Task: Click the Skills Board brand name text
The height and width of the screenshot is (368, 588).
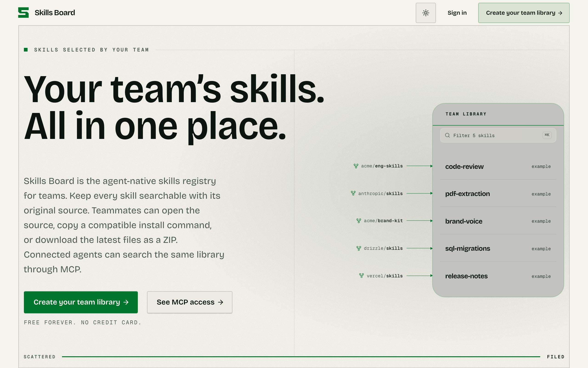Action: [x=55, y=13]
